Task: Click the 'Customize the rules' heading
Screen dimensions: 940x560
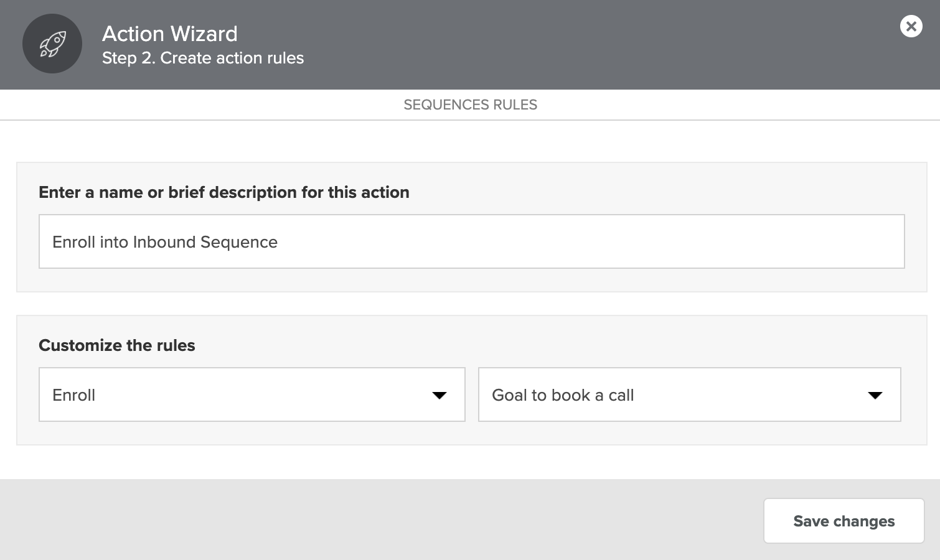Action: click(117, 345)
